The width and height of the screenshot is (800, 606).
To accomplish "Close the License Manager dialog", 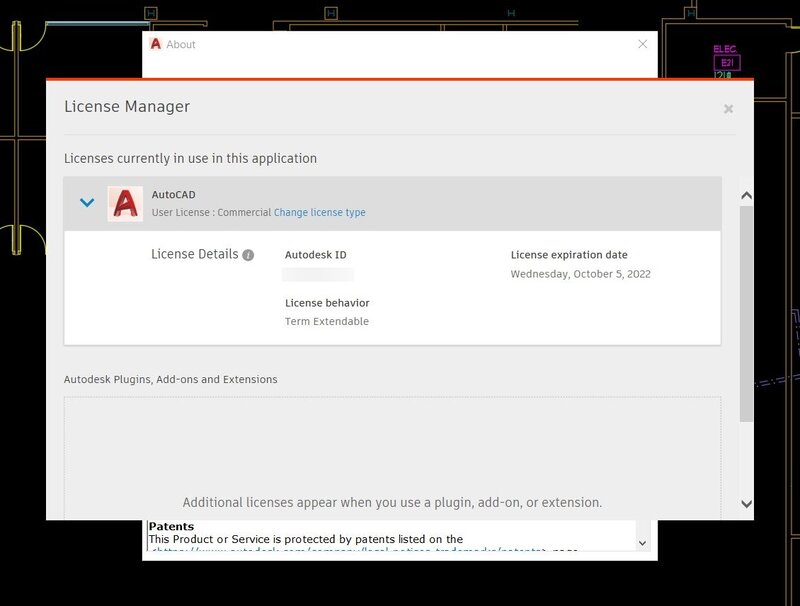I will (x=728, y=109).
